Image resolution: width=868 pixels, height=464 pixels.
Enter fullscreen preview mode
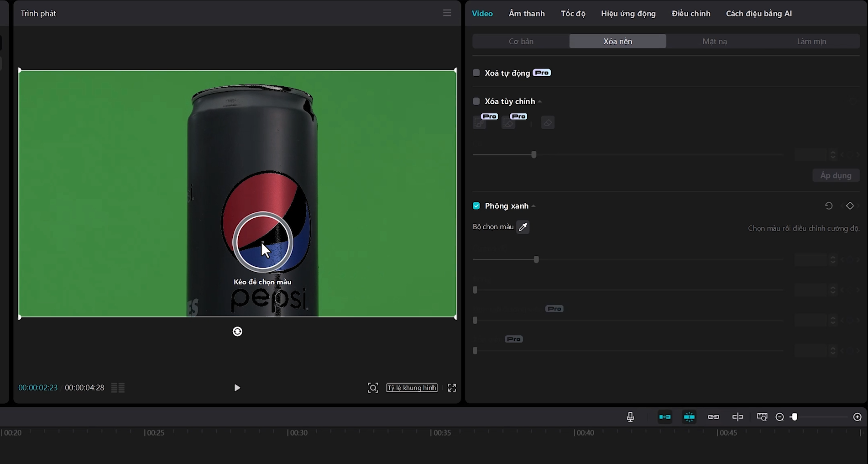pyautogui.click(x=452, y=388)
